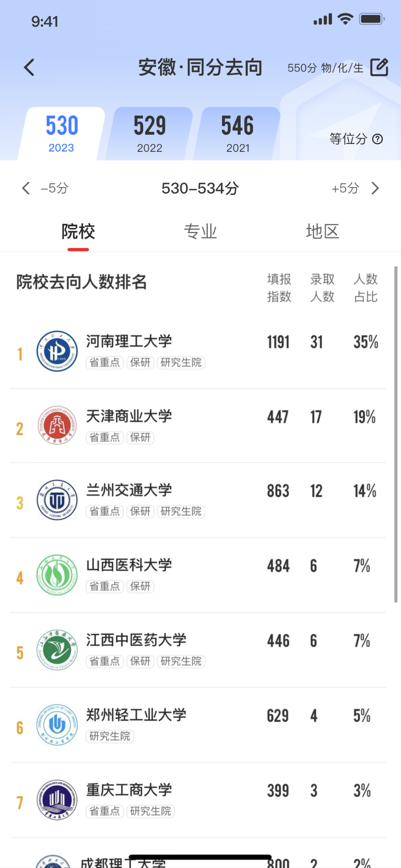Open the 地区 tab
The width and height of the screenshot is (401, 868).
(x=322, y=232)
